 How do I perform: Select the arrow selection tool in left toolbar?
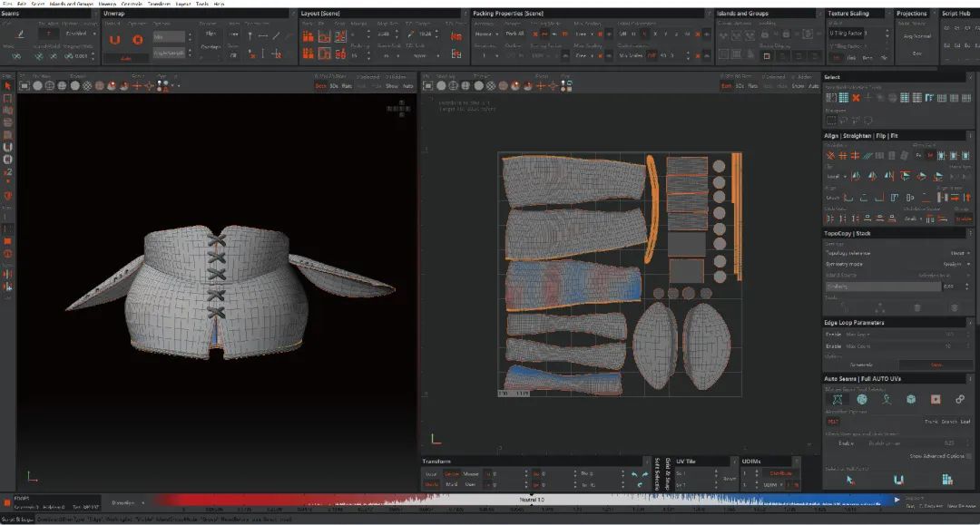click(x=7, y=86)
